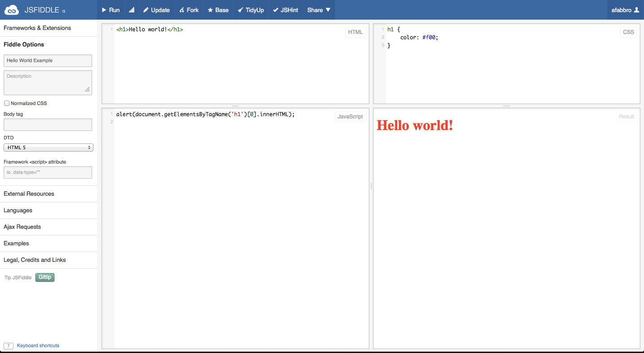Collapse the Fiddle Options section
The image size is (644, 353).
48,45
